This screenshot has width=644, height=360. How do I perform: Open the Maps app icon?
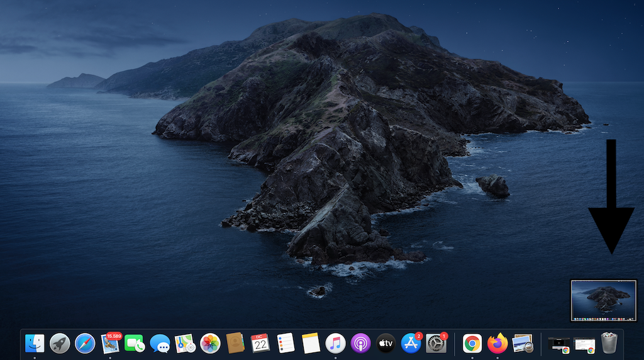tap(185, 343)
